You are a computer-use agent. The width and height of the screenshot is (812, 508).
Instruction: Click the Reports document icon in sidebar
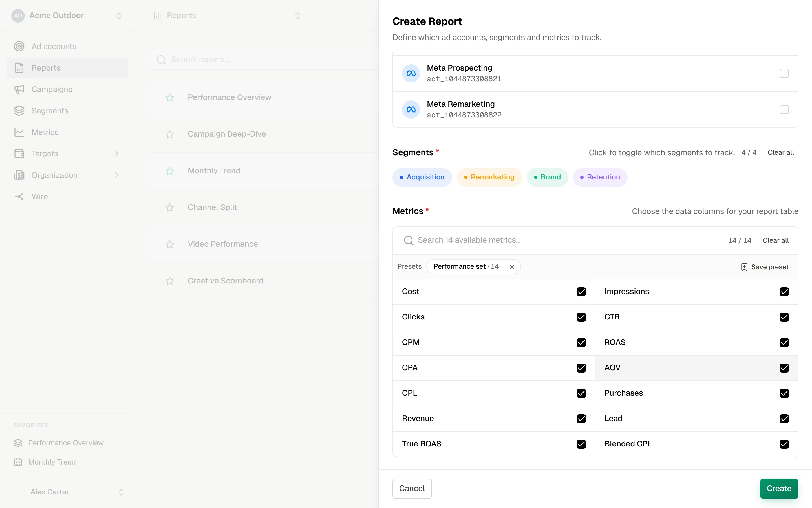click(19, 68)
